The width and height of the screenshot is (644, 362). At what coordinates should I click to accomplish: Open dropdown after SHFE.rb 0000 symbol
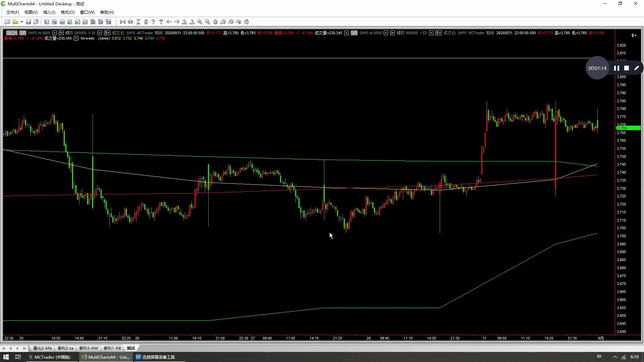point(54,33)
